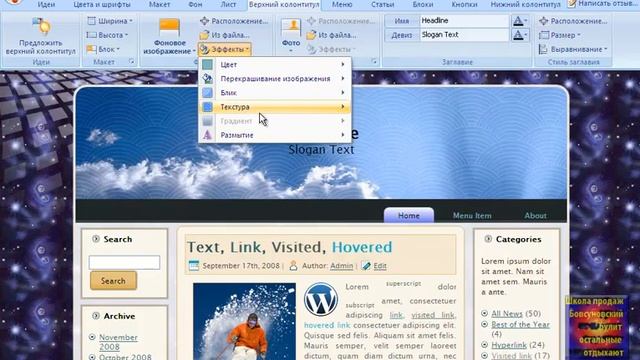
Task: Click headline Расположение icon
Action: (x=543, y=21)
